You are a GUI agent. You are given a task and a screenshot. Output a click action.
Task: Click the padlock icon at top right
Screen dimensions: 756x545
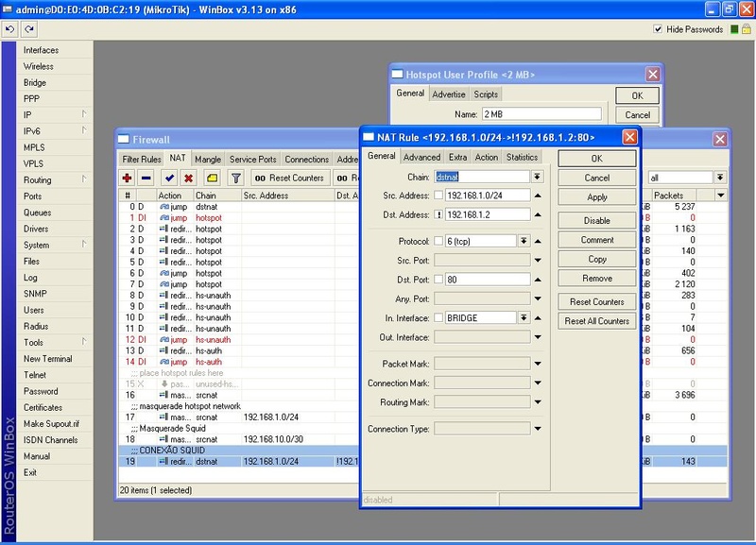coord(746,29)
